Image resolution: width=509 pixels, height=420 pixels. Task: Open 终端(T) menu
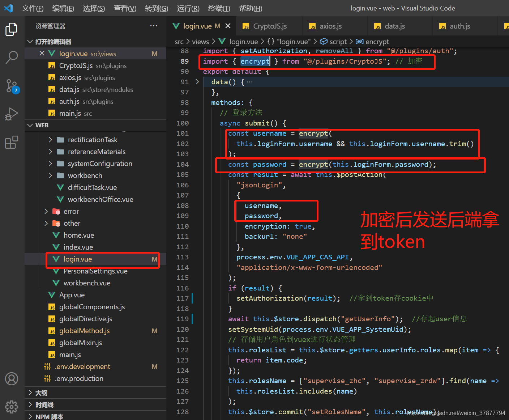(219, 8)
